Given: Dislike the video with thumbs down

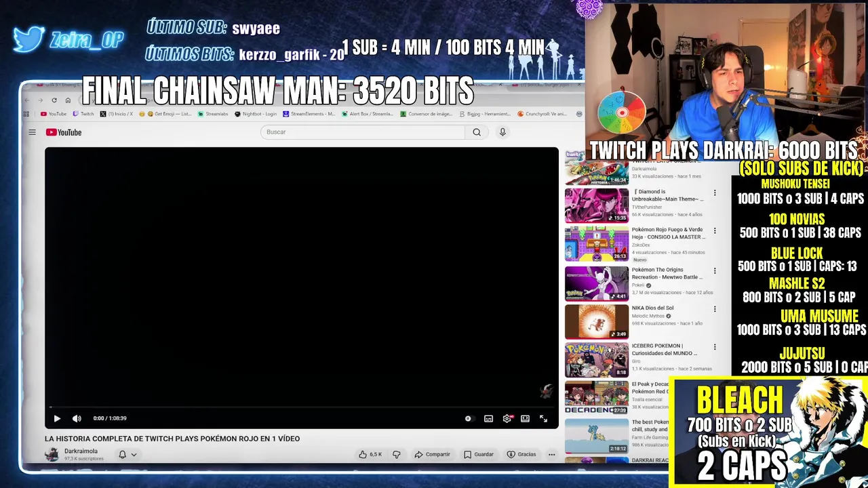Looking at the screenshot, I should [397, 455].
